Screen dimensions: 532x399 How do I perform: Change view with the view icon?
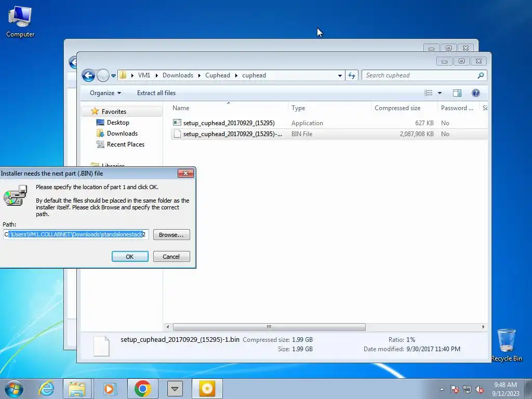(x=429, y=93)
